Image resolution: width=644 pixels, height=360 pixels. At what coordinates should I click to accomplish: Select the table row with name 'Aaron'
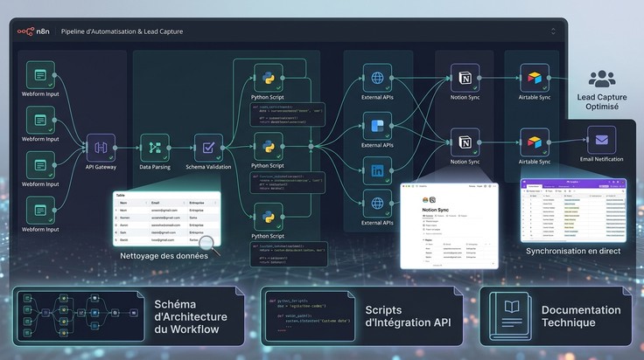tap(167, 225)
